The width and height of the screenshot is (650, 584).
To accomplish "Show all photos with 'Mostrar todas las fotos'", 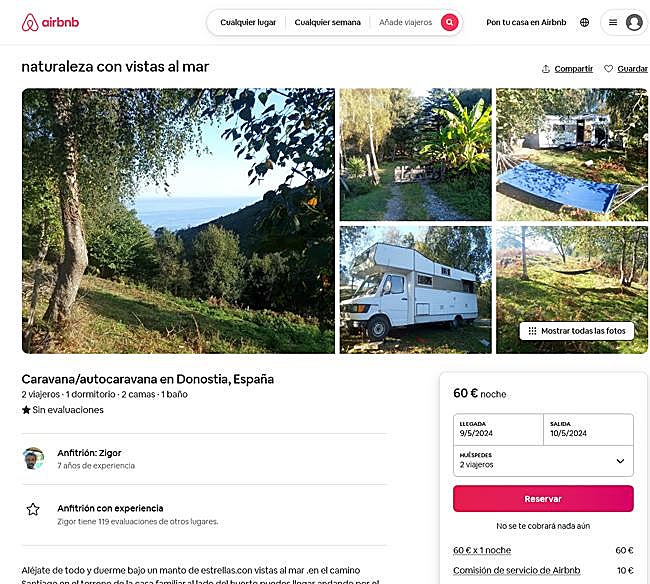I will click(x=577, y=331).
